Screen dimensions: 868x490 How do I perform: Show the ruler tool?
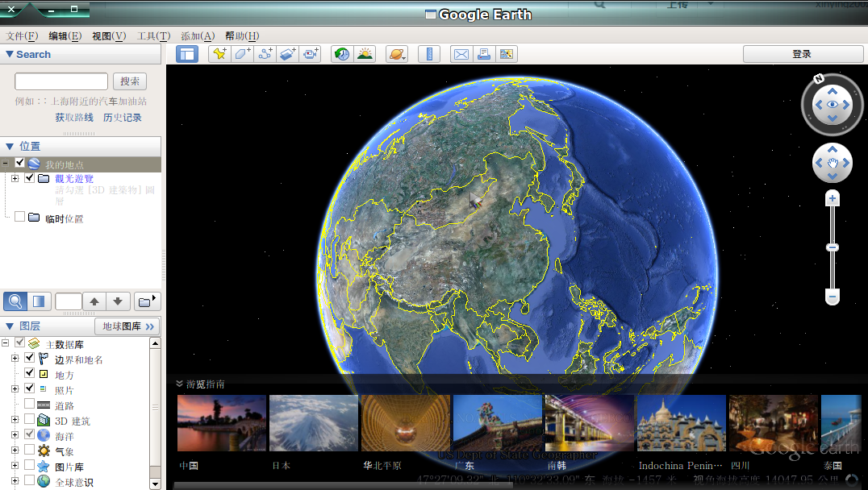429,54
